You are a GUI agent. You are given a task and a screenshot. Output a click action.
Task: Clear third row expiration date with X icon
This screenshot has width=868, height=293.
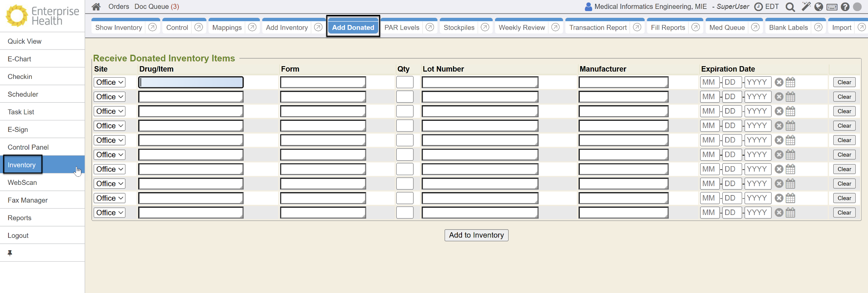point(779,111)
